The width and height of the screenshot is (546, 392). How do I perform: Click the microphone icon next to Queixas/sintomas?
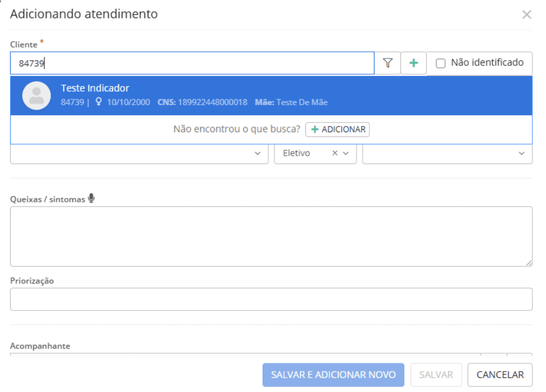92,198
